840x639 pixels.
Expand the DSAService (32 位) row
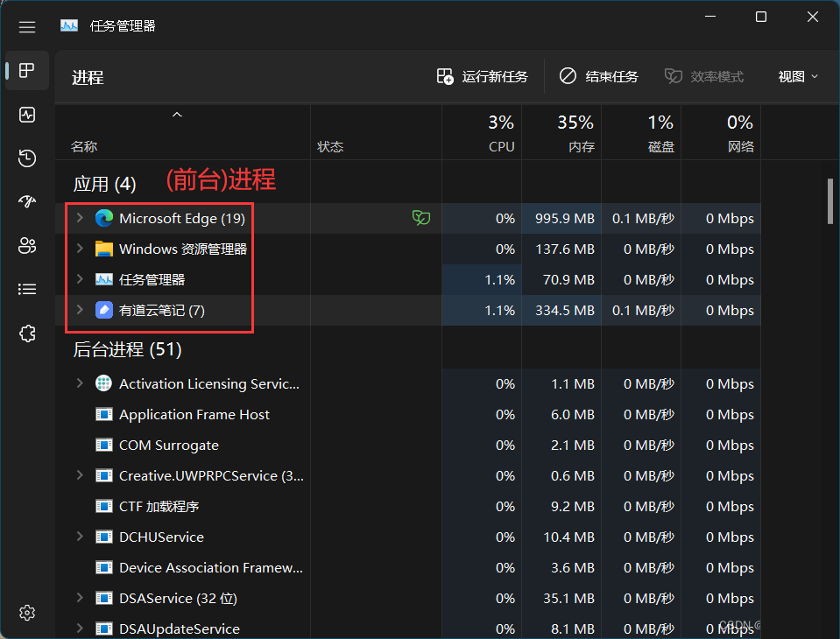(80, 597)
